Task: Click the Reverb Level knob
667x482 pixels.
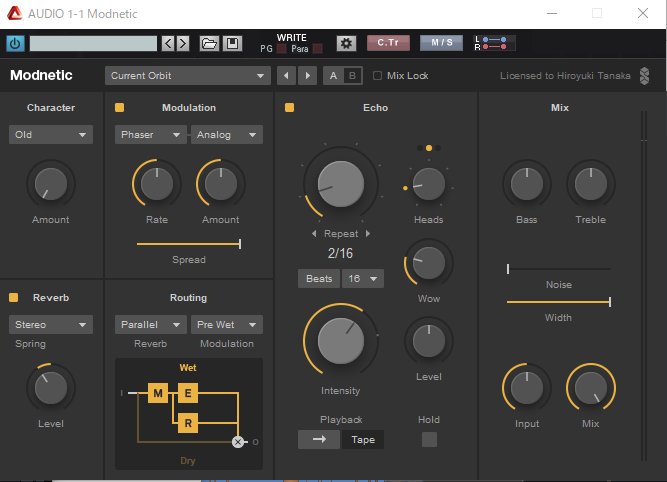Action: (x=51, y=388)
